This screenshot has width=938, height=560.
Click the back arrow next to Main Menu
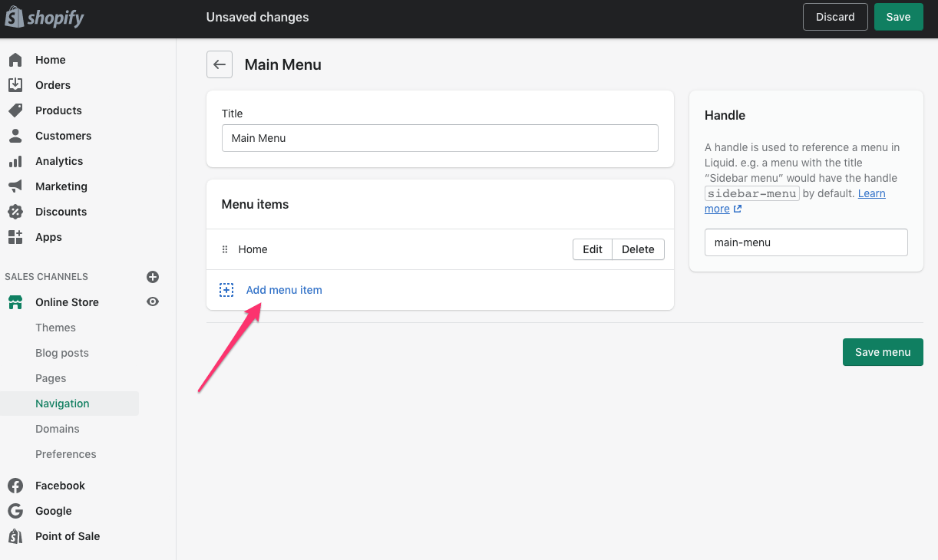(220, 64)
